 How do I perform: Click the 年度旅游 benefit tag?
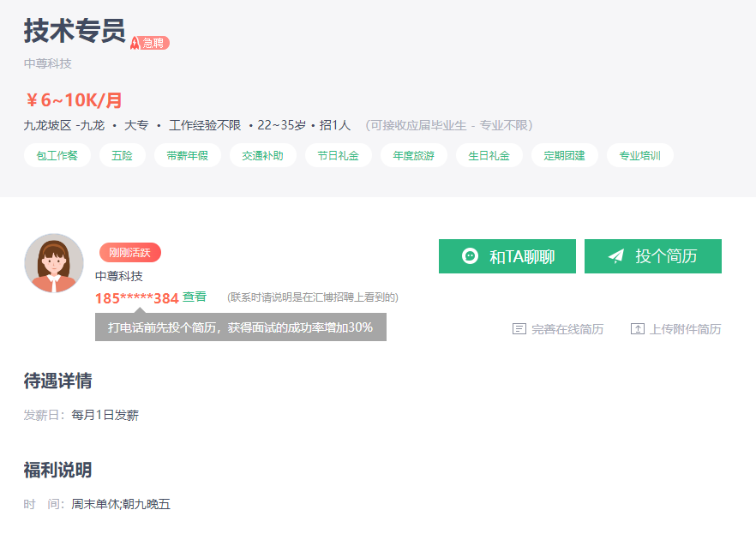pyautogui.click(x=414, y=155)
